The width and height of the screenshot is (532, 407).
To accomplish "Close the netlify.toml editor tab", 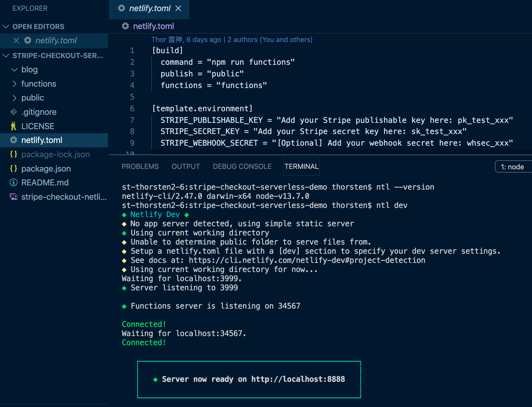I will pos(178,8).
